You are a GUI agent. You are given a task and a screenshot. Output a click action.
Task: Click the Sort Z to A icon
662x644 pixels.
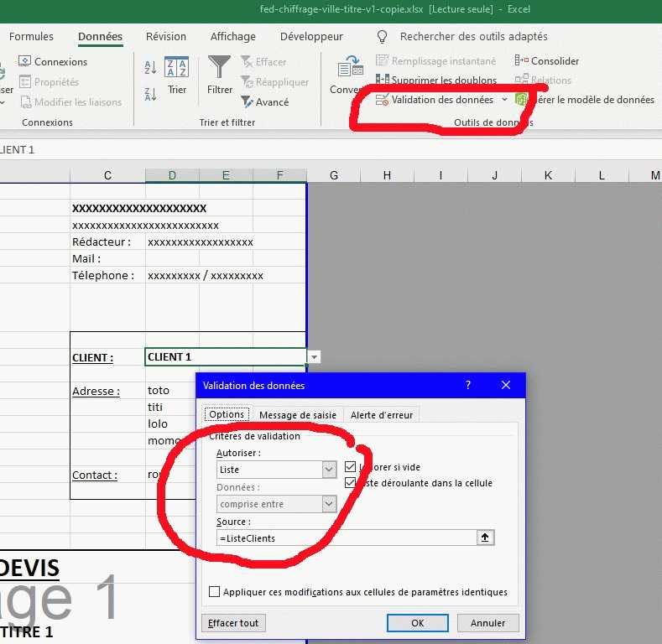150,93
